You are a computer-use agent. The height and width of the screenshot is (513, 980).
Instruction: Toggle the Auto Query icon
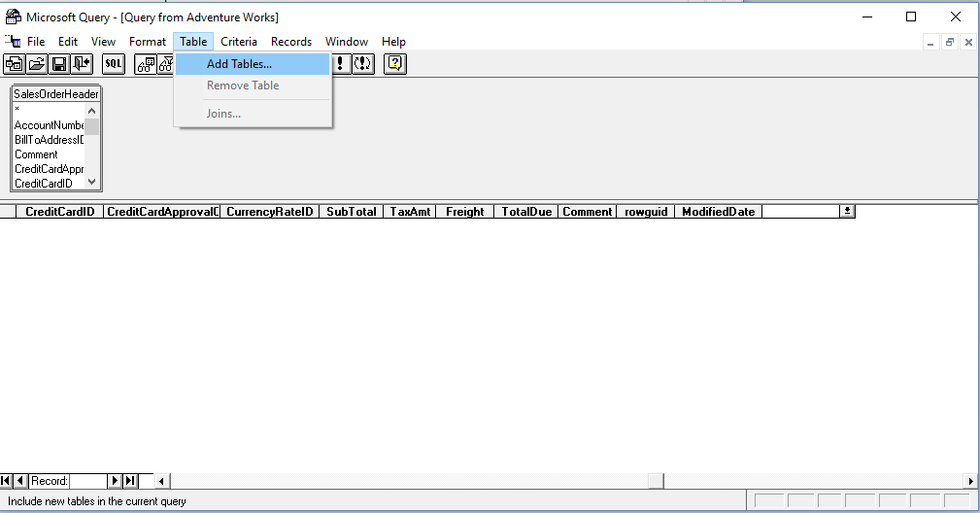click(x=362, y=64)
